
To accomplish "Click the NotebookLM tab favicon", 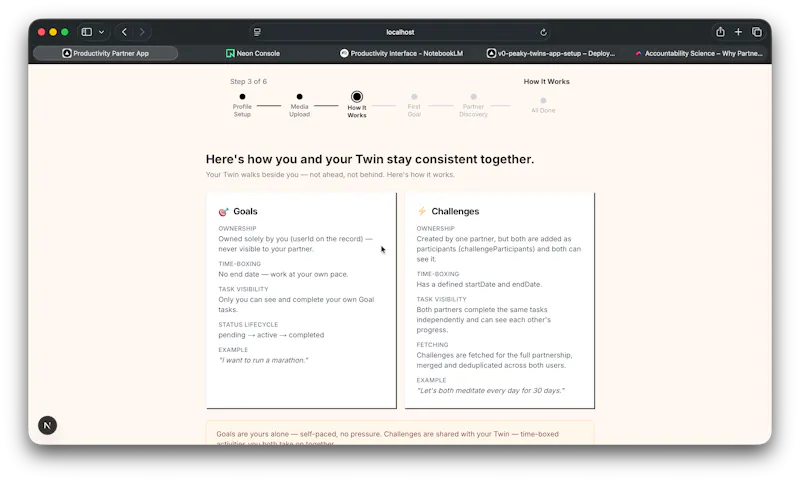I will 344,53.
